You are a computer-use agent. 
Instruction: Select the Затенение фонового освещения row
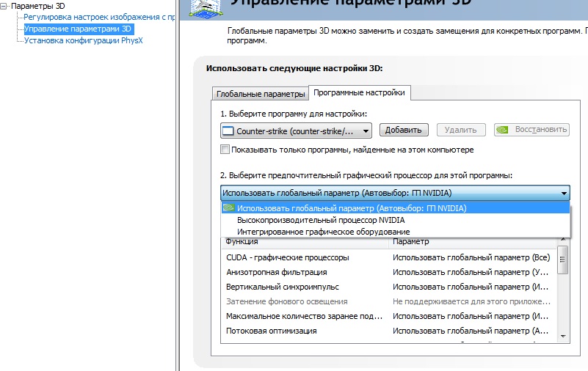coord(389,301)
